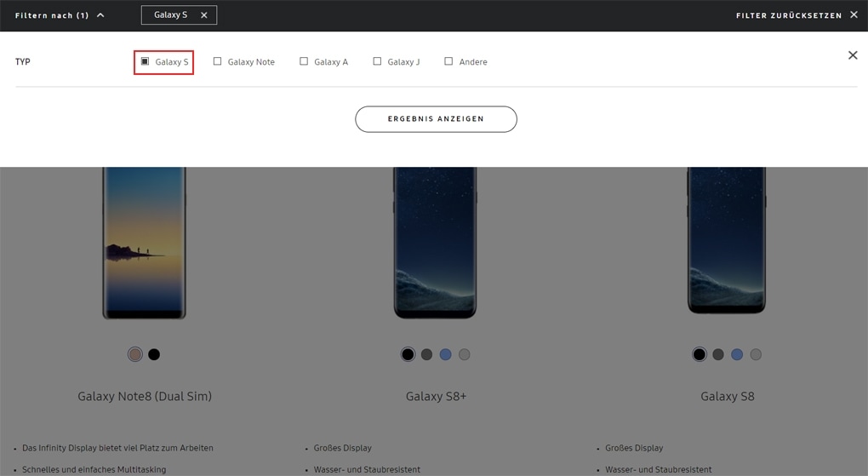This screenshot has height=476, width=868.
Task: Select blue color swatch for Galaxy S8
Action: (x=737, y=354)
